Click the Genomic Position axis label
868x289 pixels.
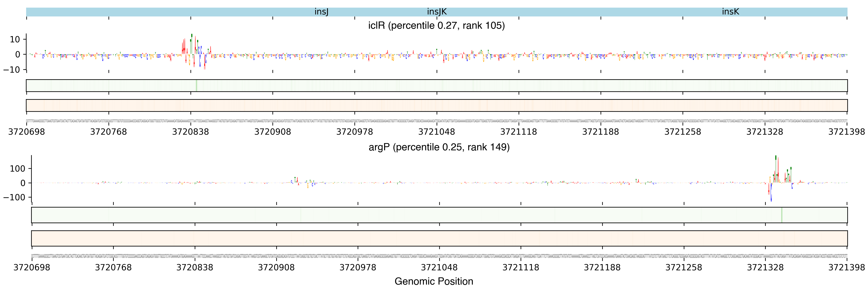(434, 281)
